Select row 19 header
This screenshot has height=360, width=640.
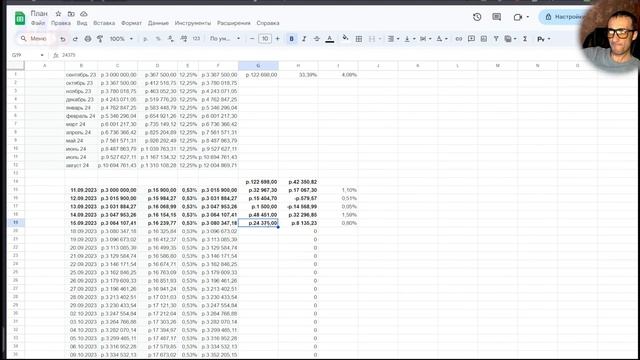16,222
